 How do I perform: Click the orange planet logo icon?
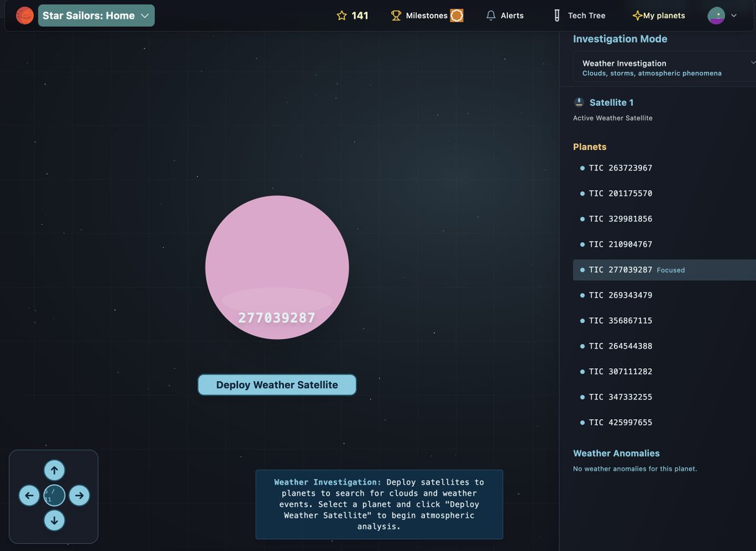[25, 15]
